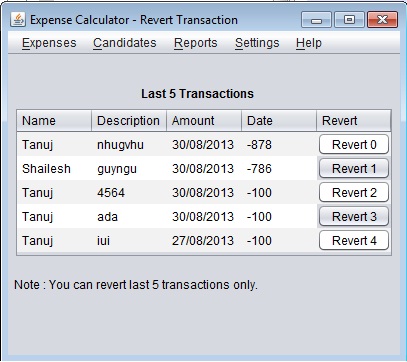
Task: Select the iui description cell
Action: coord(129,241)
